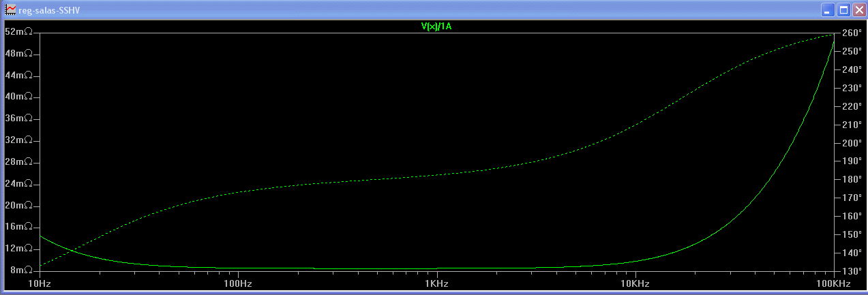Image resolution: width=868 pixels, height=295 pixels.
Task: Click the 36mΩ left axis label
Action: pyautogui.click(x=18, y=119)
